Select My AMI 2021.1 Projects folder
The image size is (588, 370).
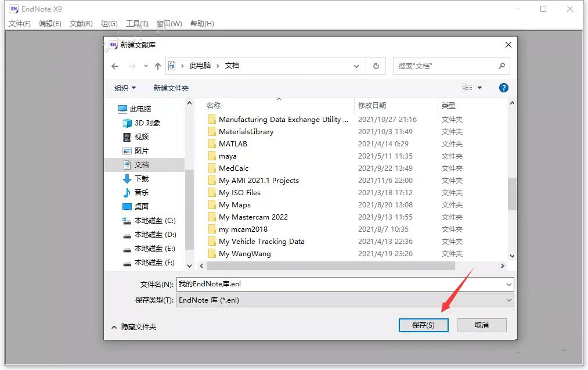coord(259,181)
